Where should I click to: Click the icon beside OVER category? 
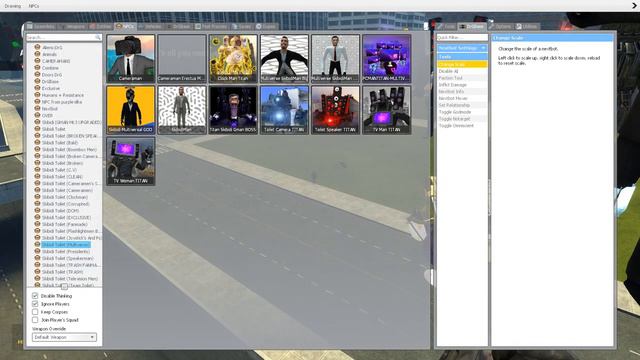tap(38, 116)
